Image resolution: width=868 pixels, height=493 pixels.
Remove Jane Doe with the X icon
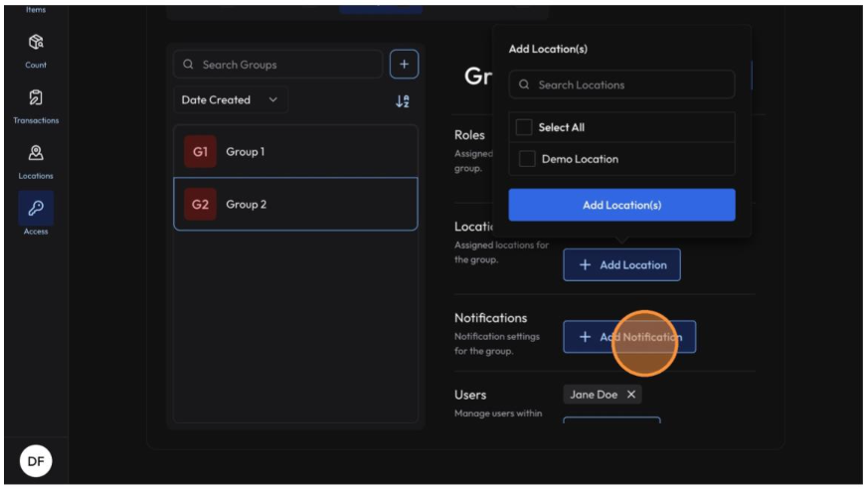631,395
